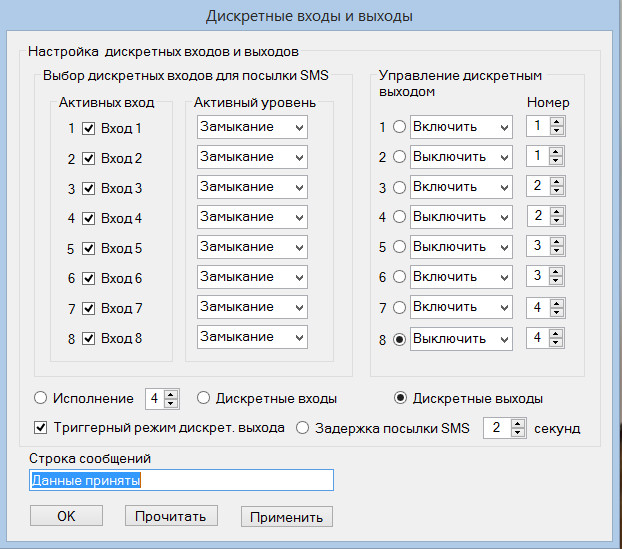Select the Дискретные входы radio button
Viewport: 622px width, 549px height.
click(x=203, y=397)
